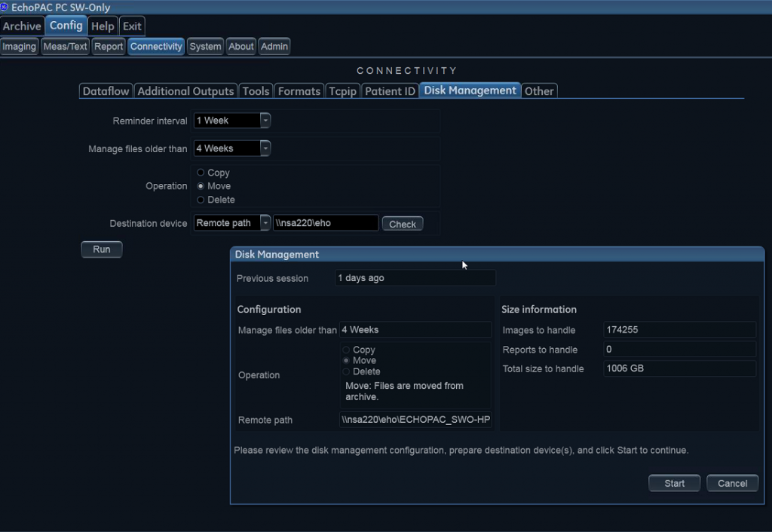
Task: Click the Exit menu item
Action: tap(132, 26)
